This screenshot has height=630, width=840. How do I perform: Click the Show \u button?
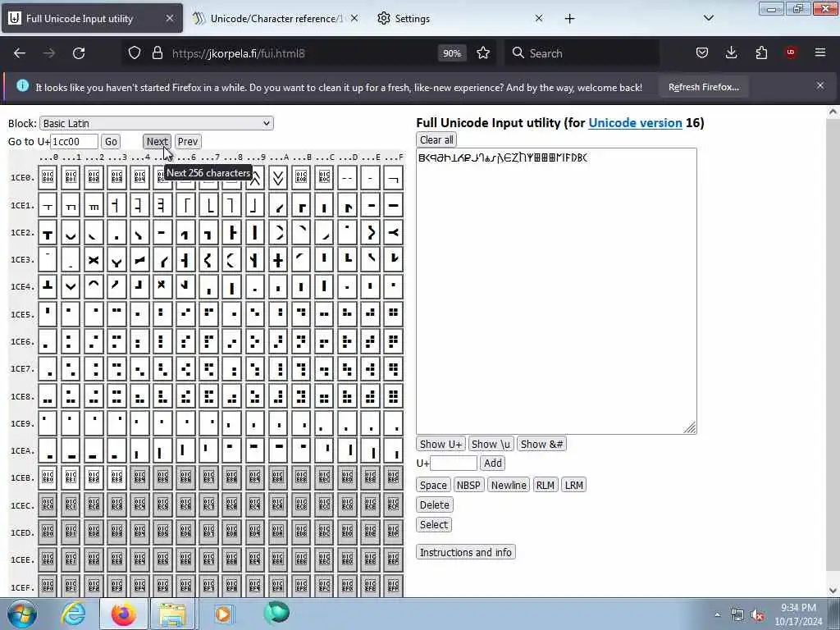tap(491, 444)
